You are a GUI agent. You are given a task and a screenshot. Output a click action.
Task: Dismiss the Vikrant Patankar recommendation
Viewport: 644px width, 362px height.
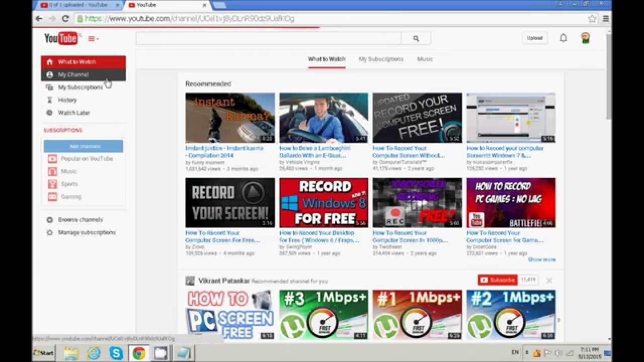[x=549, y=281]
